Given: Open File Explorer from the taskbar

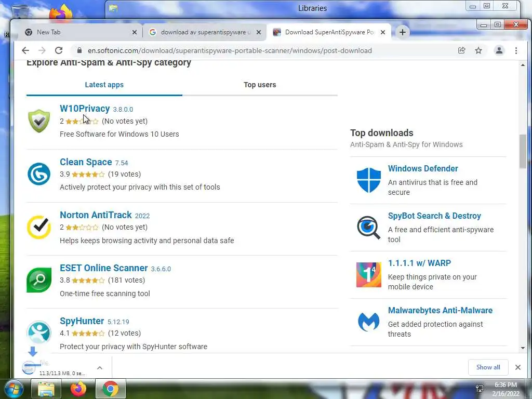Looking at the screenshot, I should [x=46, y=389].
